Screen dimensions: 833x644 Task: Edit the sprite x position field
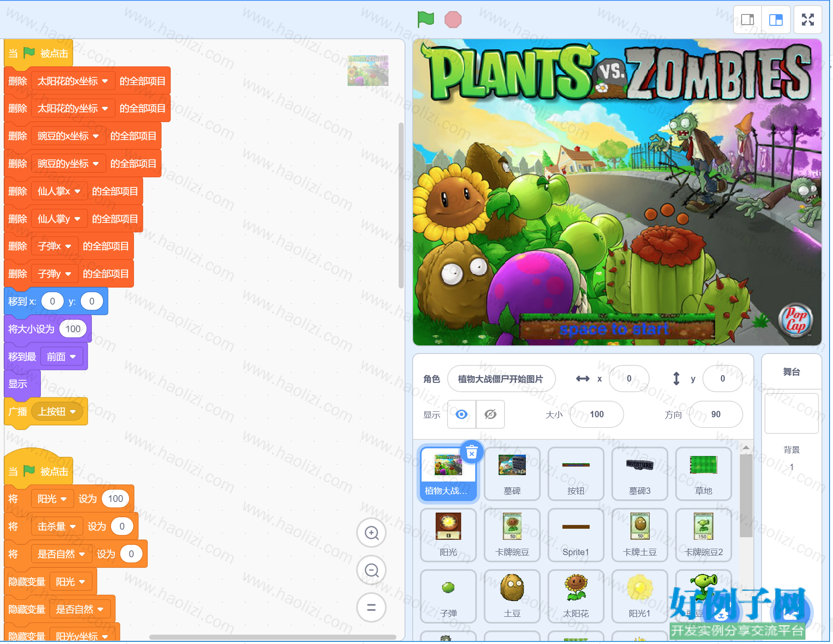[x=629, y=379]
